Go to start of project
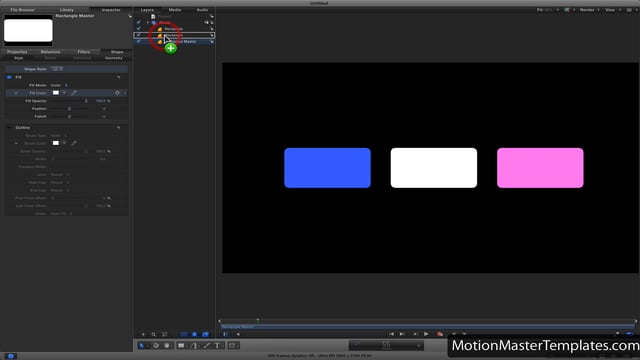640x360 pixels. (391, 334)
